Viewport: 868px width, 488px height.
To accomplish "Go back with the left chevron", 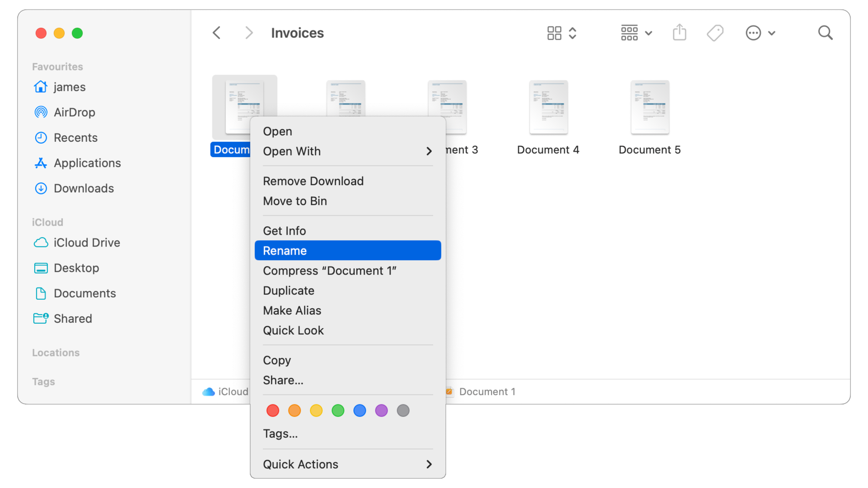I will [217, 33].
